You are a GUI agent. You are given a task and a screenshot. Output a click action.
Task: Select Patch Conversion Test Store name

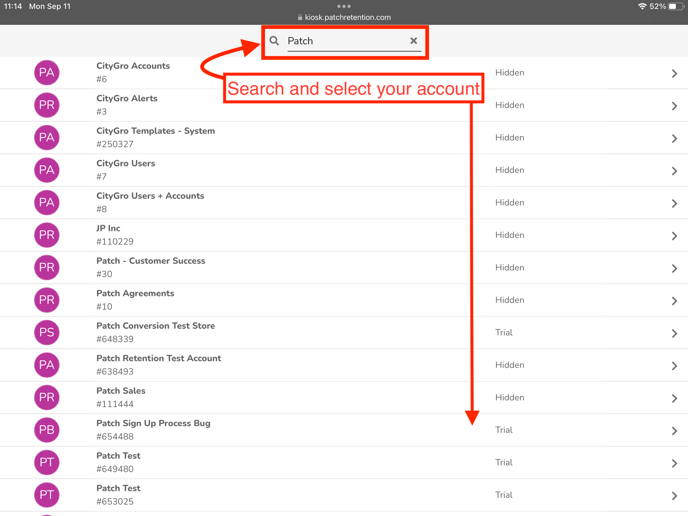pos(156,326)
